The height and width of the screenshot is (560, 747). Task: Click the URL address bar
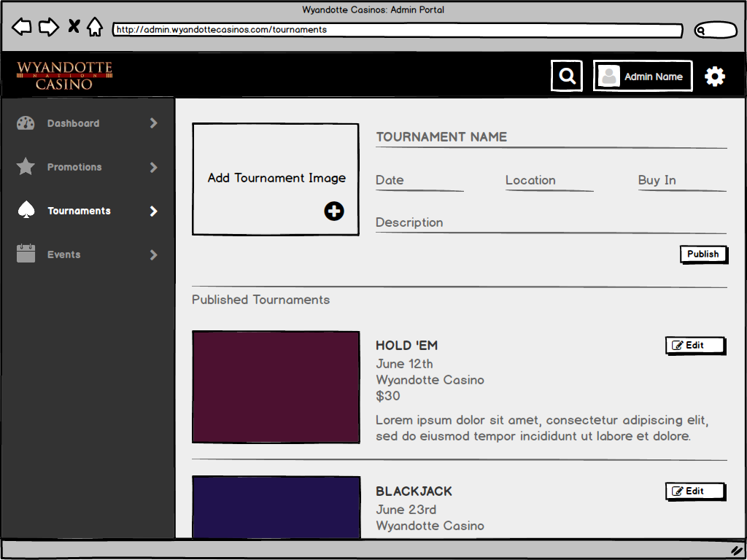pos(398,30)
